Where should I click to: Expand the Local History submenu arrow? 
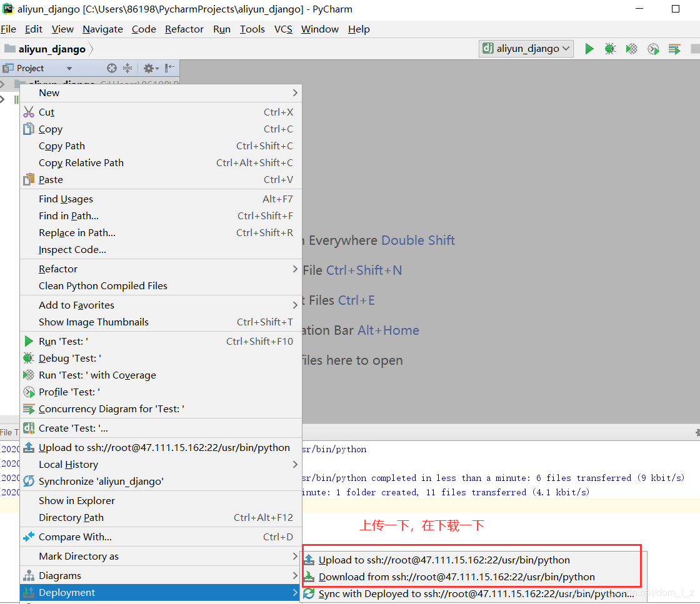coord(294,464)
